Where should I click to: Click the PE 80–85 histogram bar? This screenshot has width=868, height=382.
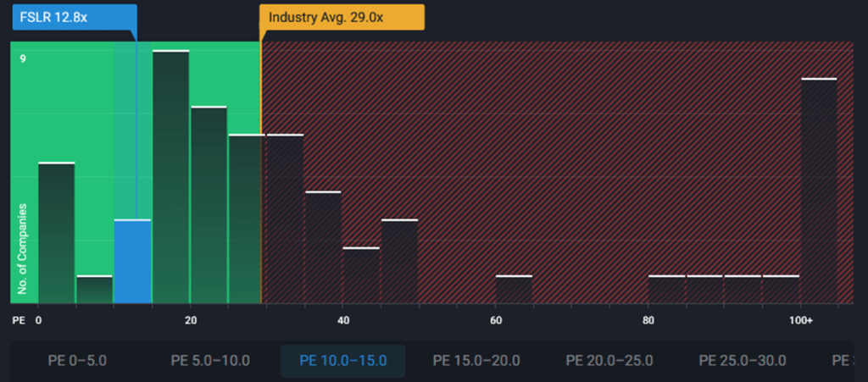[x=666, y=290]
